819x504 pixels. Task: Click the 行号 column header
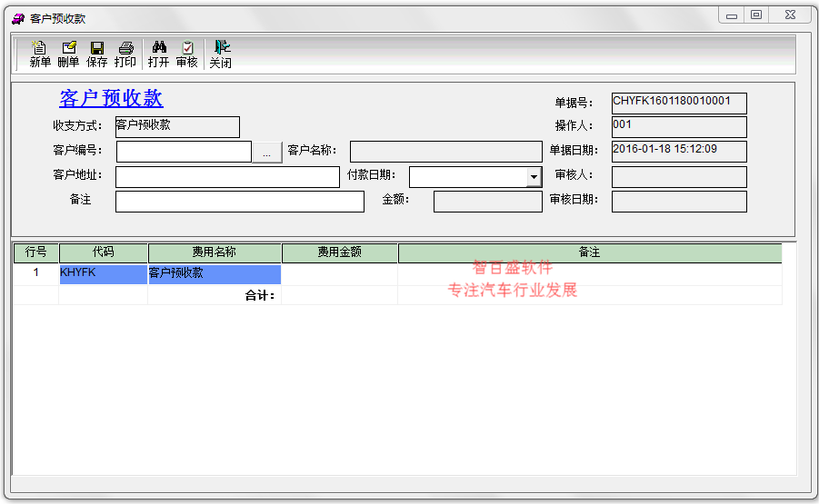(x=36, y=252)
